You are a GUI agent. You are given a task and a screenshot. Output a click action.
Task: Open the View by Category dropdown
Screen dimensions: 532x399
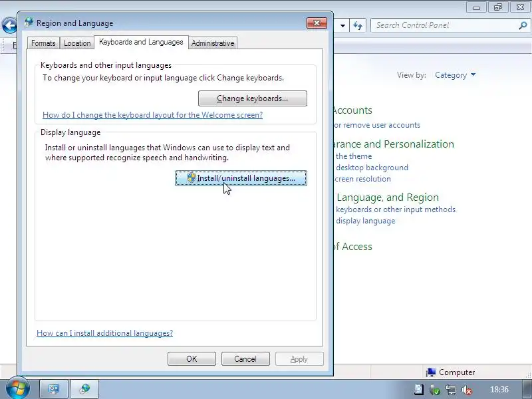(455, 75)
